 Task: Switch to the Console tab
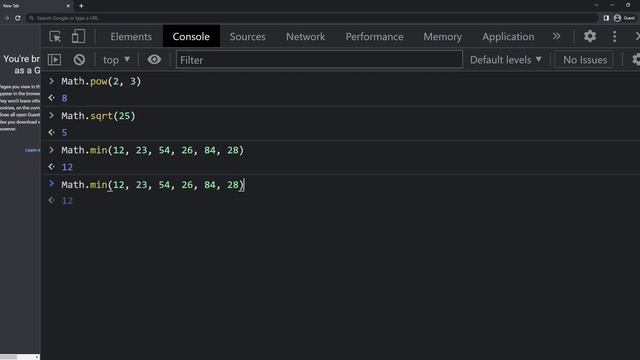[x=191, y=37]
